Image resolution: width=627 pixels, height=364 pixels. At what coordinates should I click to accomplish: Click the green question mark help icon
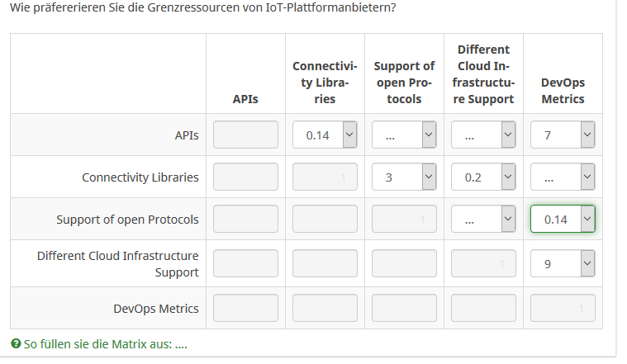[x=16, y=343]
